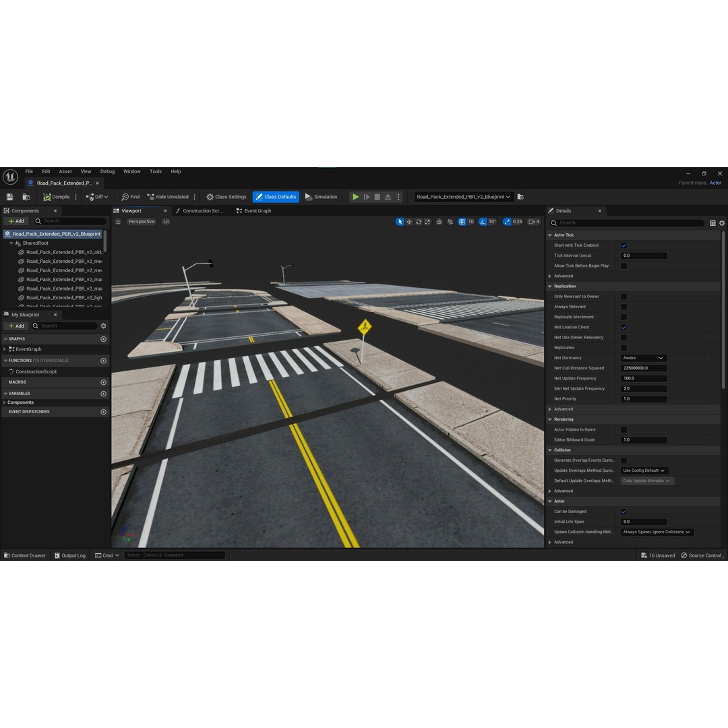Select the Rotate tool in the viewport toolbar
The width and height of the screenshot is (728, 728).
(x=418, y=221)
